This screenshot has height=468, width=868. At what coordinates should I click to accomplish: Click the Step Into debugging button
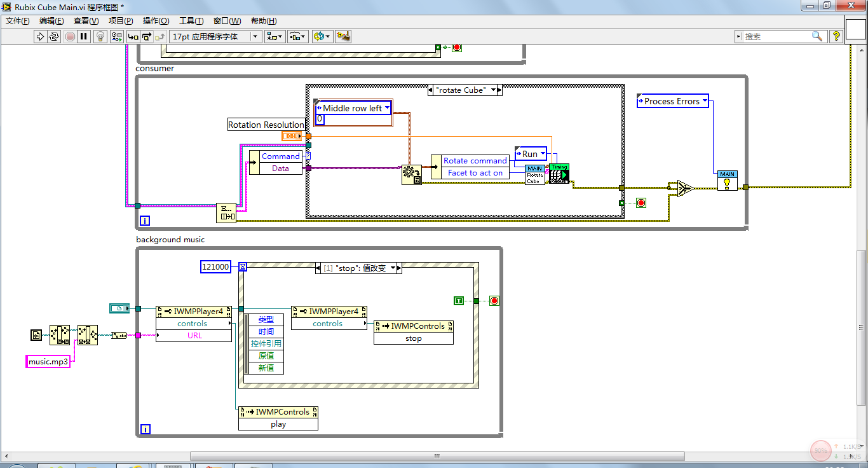coord(133,36)
